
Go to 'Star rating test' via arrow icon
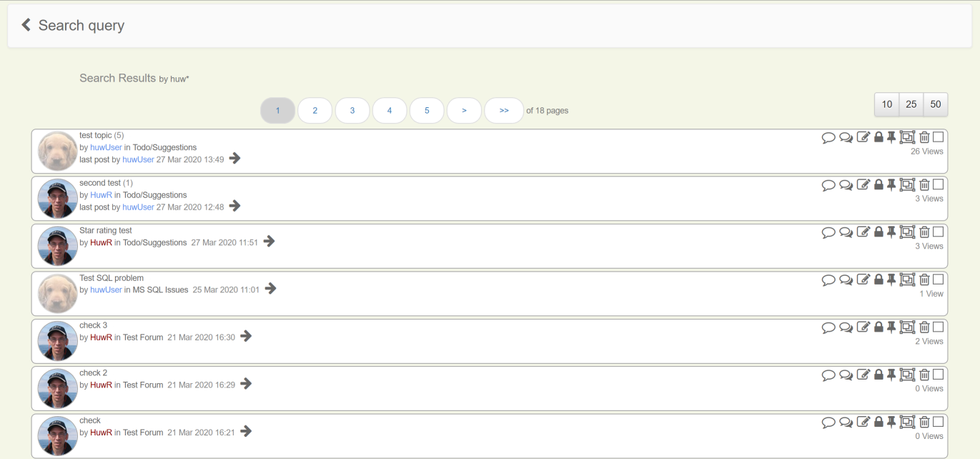269,242
